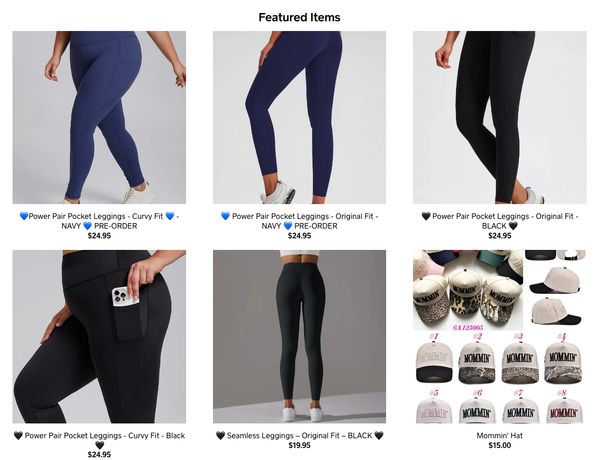600x460 pixels.
Task: Open the Seamless Leggings back view photo
Action: 299,336
